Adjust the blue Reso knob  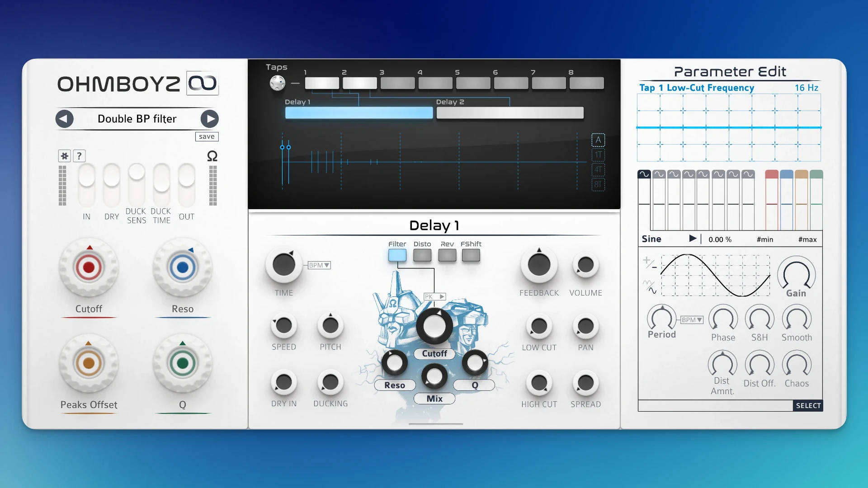(x=183, y=267)
